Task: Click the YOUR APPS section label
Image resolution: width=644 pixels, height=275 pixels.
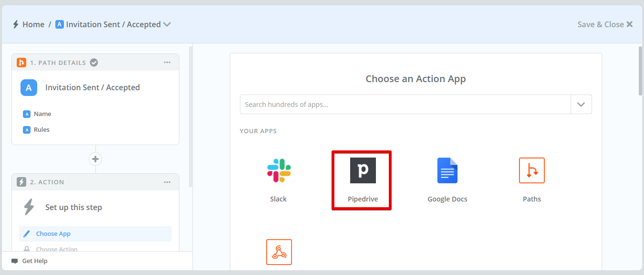Action: tap(258, 131)
